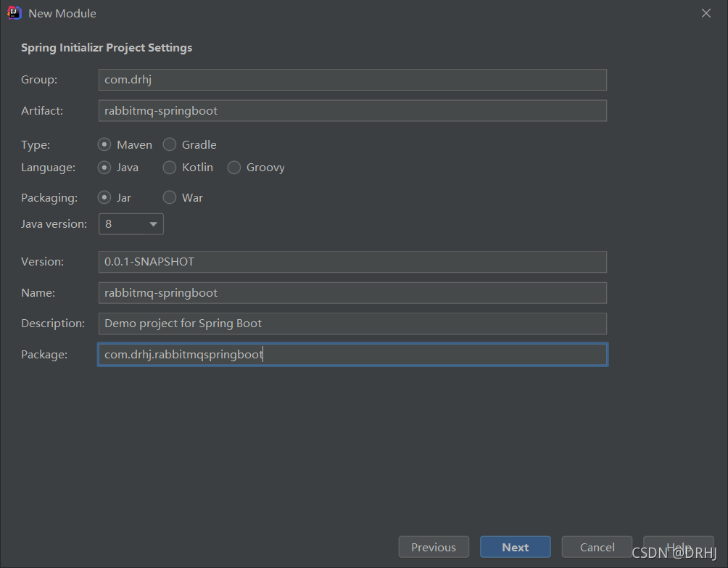Screen dimensions: 728x568
Task: Open Help for this dialog
Action: pyautogui.click(x=678, y=547)
